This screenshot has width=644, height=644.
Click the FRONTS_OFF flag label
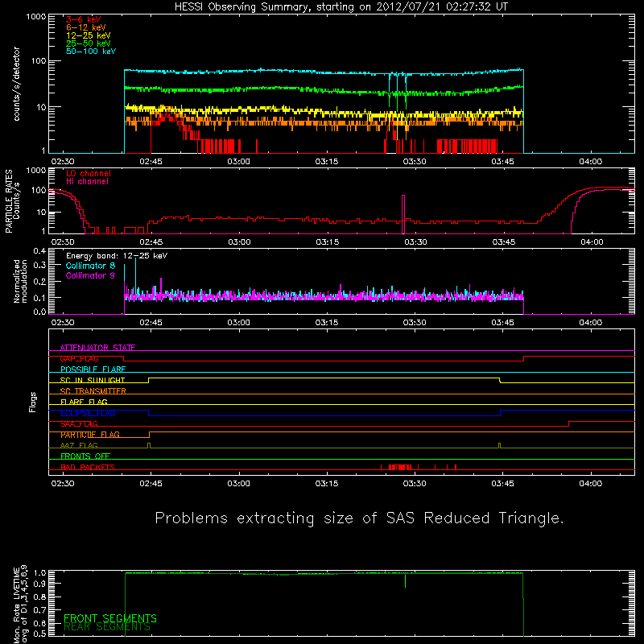tap(85, 456)
